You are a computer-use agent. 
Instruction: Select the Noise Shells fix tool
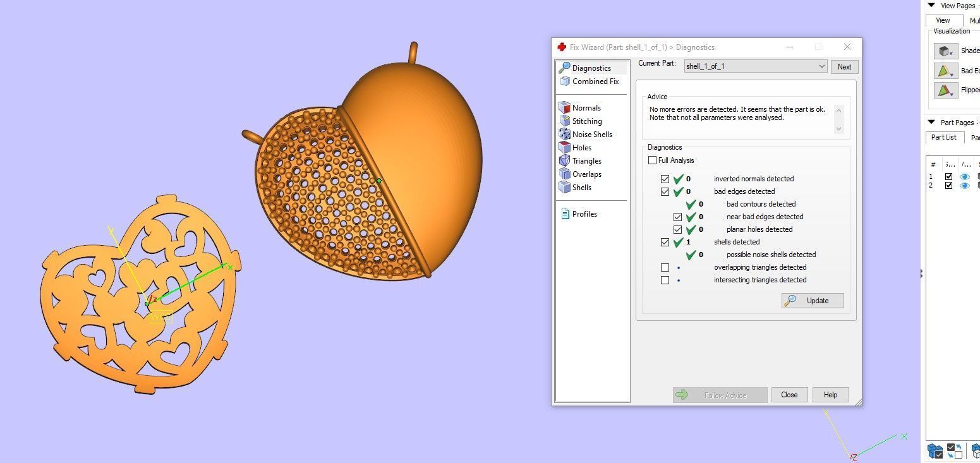click(586, 135)
